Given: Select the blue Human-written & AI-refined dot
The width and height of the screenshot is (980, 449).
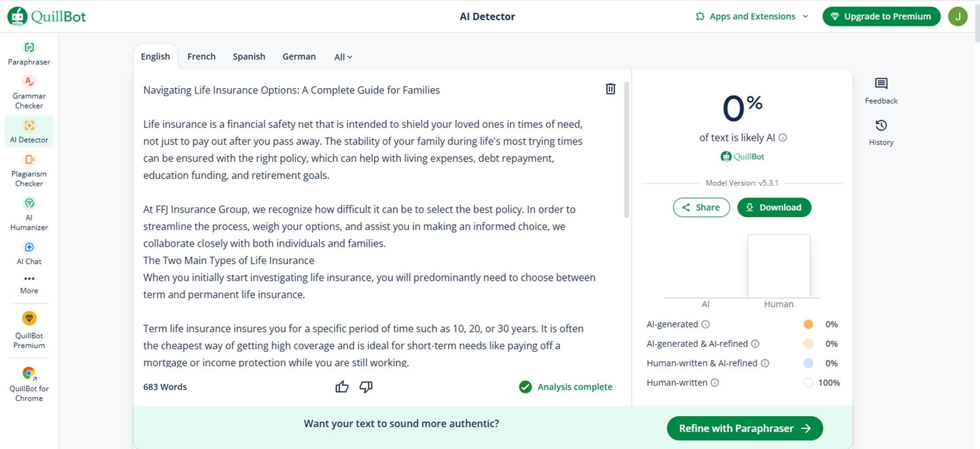Looking at the screenshot, I should point(808,363).
